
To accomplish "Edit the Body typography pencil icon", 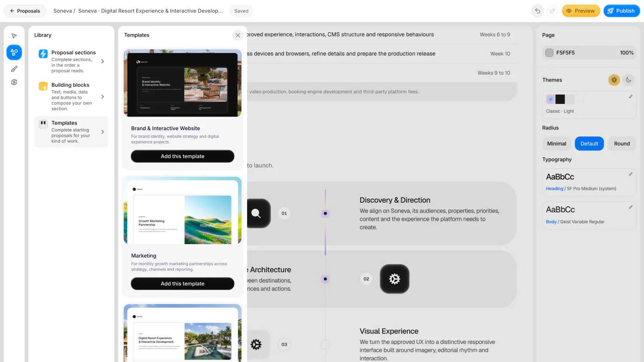I will coord(631,207).
